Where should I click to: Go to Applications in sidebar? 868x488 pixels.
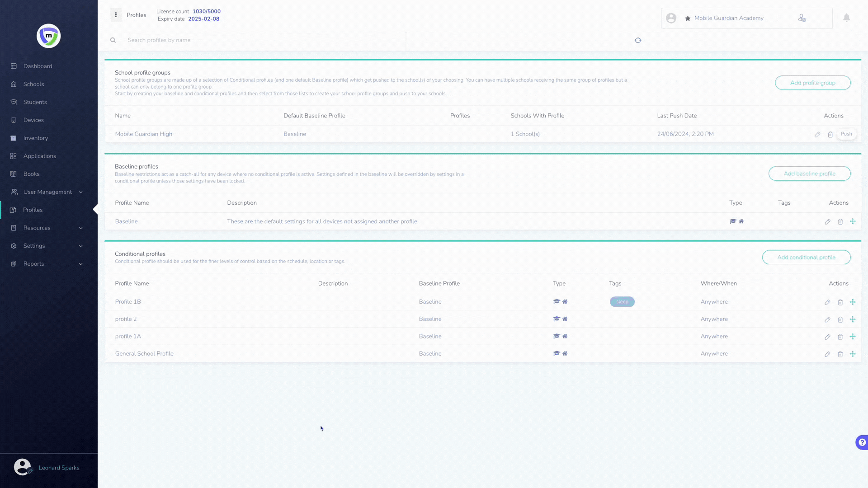point(39,156)
